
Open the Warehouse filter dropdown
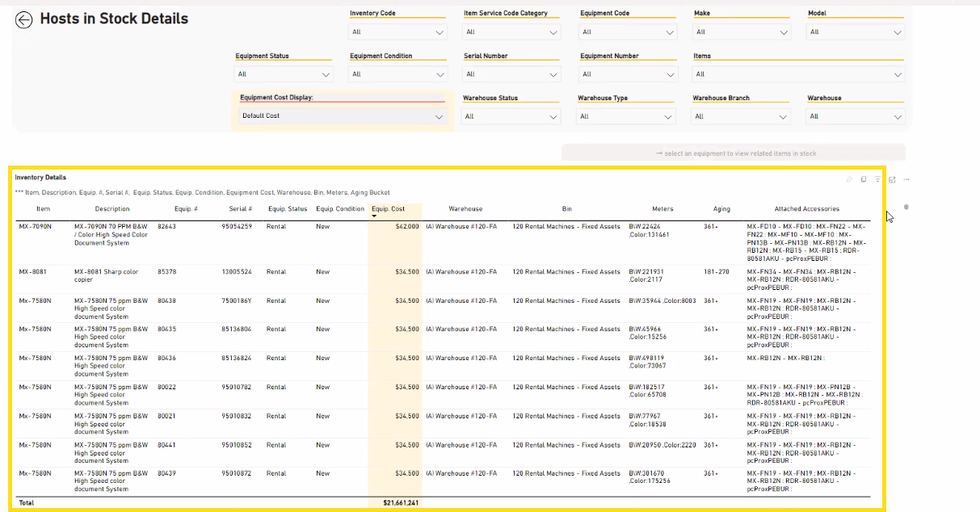click(856, 116)
